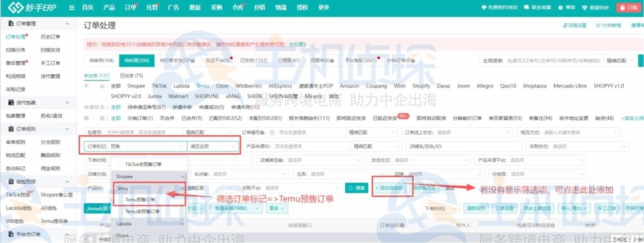Filter the platform by Mercado Libre
Image resolution: width=644 pixels, height=243 pixels.
click(x=570, y=86)
